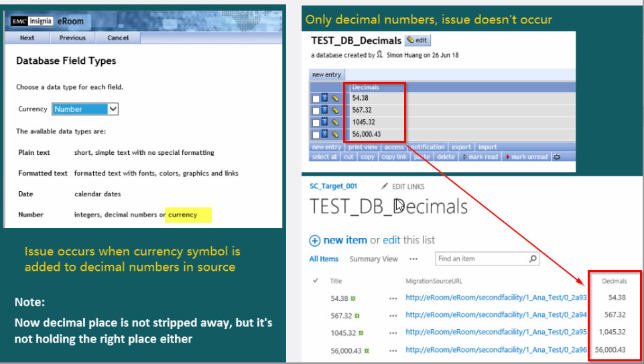Click the circled plus new item icon
Viewport: 644px width, 364px height.
coord(314,241)
